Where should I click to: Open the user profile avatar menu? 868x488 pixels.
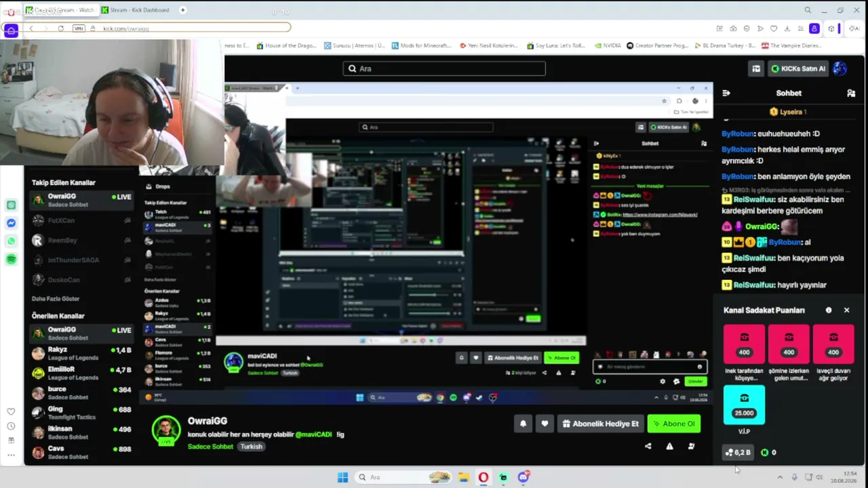840,68
